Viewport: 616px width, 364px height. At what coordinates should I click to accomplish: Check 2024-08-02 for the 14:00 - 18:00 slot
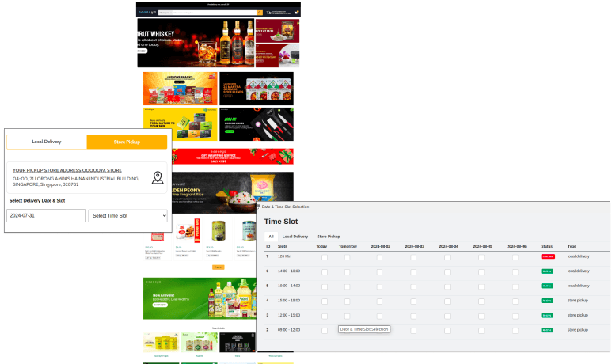[379, 272]
